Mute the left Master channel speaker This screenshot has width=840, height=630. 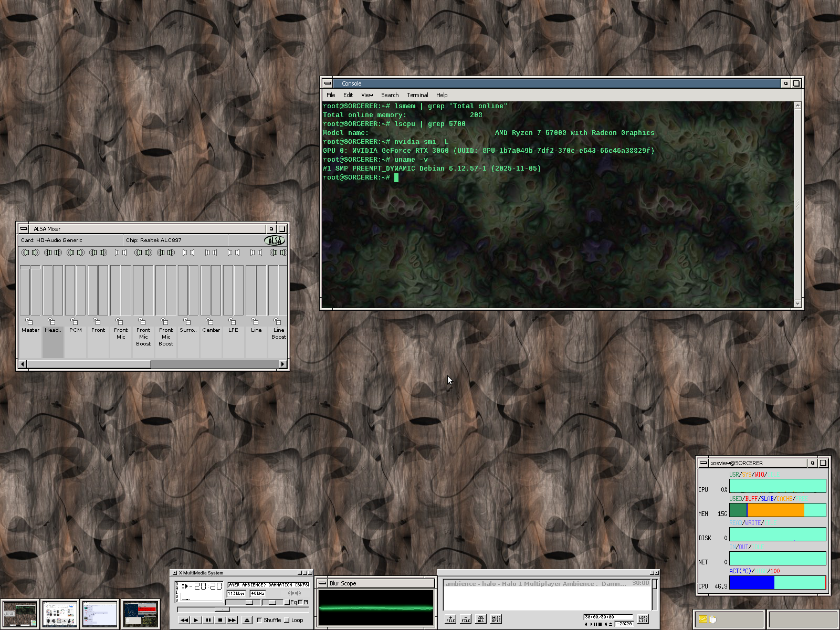25,253
